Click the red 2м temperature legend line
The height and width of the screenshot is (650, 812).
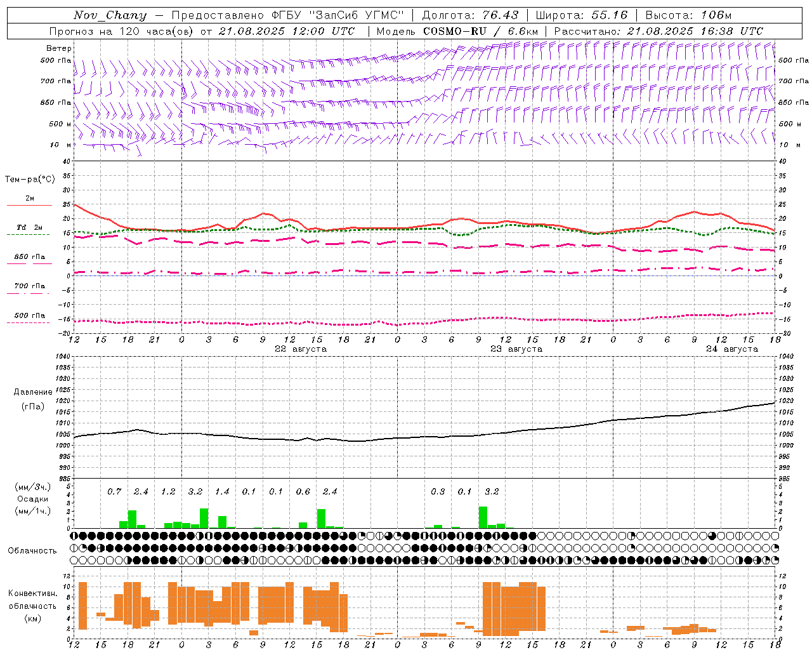[29, 206]
